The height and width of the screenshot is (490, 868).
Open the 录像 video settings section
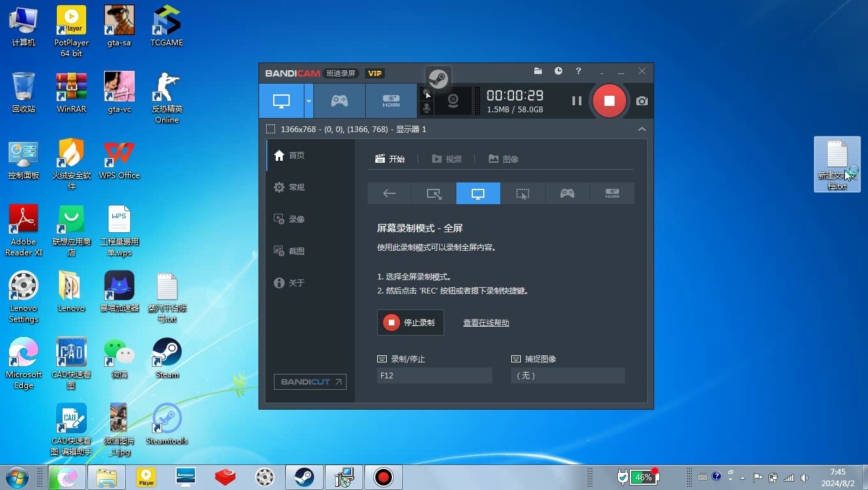point(310,219)
